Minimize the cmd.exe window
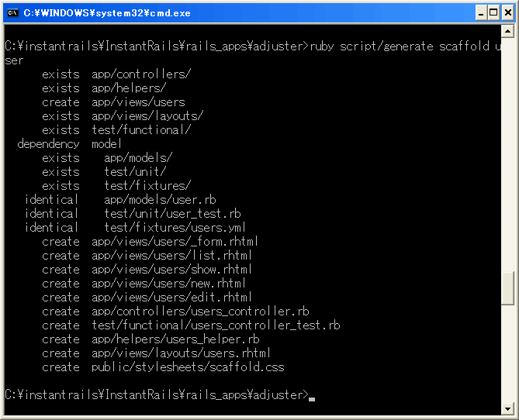This screenshot has width=519, height=420. pos(481,13)
